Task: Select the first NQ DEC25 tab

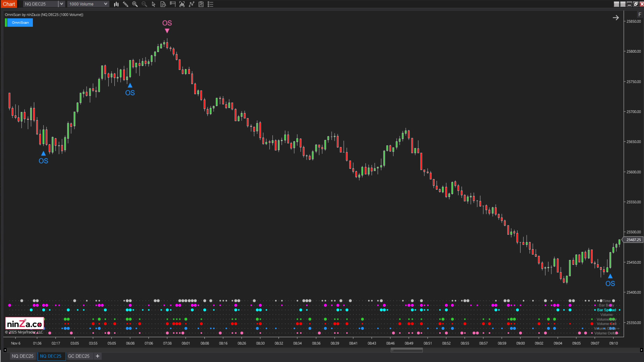Action: coord(22,356)
